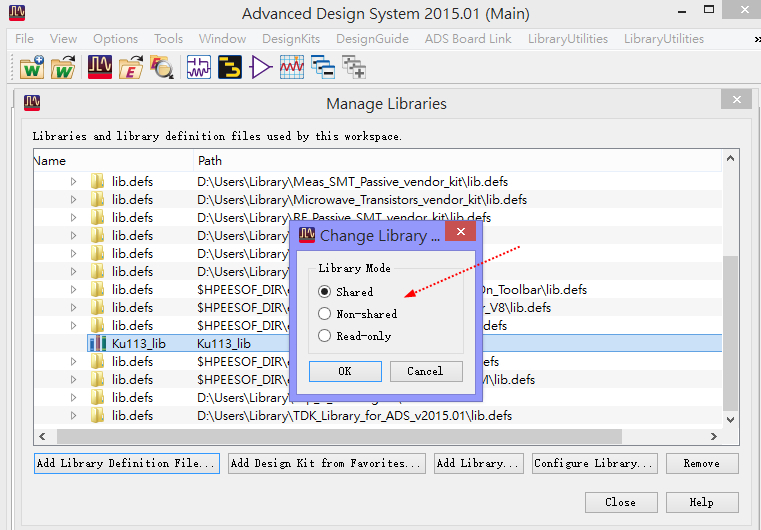
Task: Create a new workspace from toolbar
Action: (32, 67)
